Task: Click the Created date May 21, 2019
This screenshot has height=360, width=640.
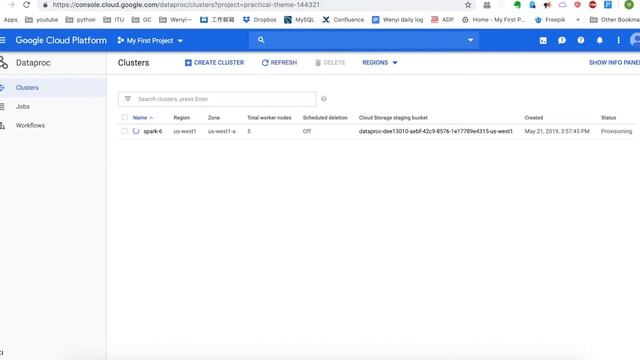Action: 557,131
